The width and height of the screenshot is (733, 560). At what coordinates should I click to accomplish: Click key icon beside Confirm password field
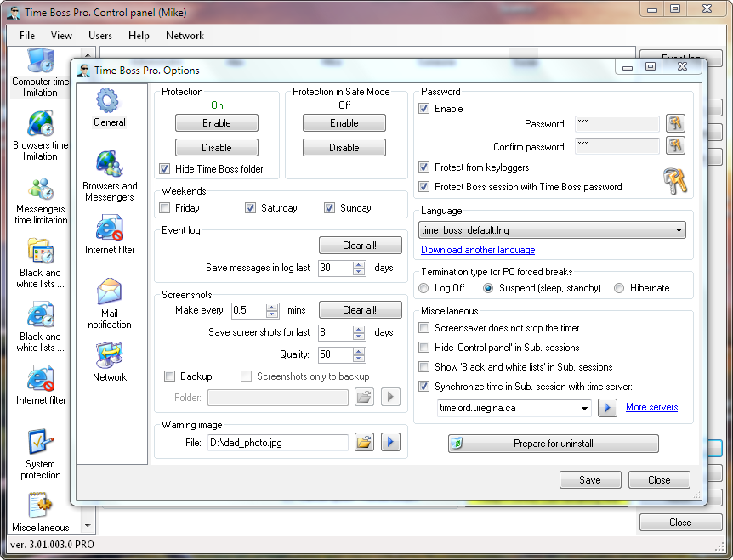pos(675,145)
